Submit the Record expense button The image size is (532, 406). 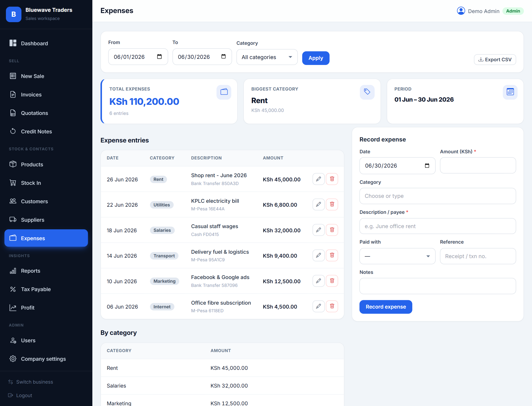386,307
